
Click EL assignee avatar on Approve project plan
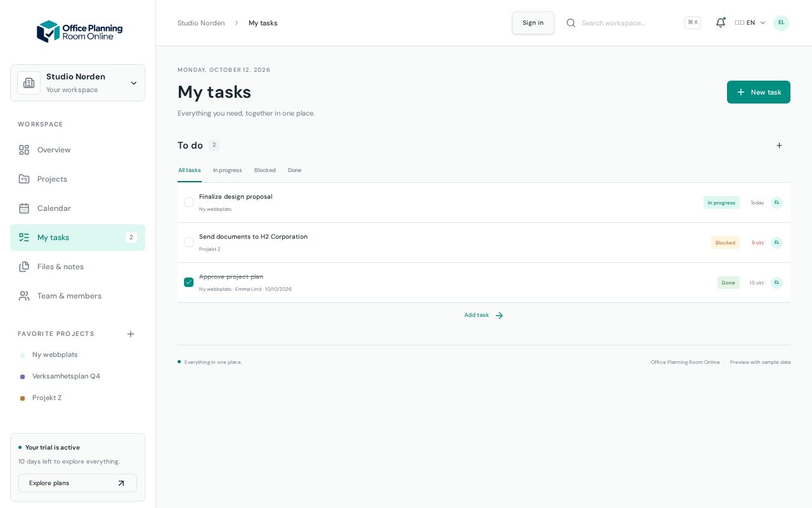coord(777,283)
